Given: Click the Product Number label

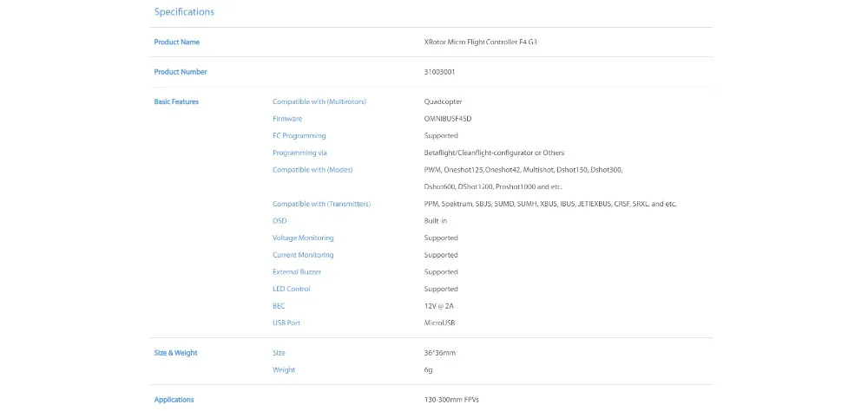Looking at the screenshot, I should click(x=181, y=72).
